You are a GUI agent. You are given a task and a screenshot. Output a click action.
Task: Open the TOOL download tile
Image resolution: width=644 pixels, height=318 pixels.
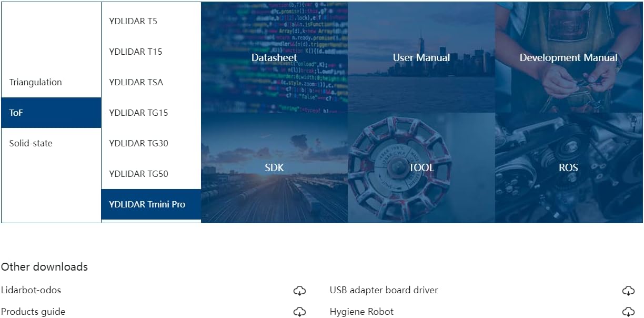coord(421,167)
